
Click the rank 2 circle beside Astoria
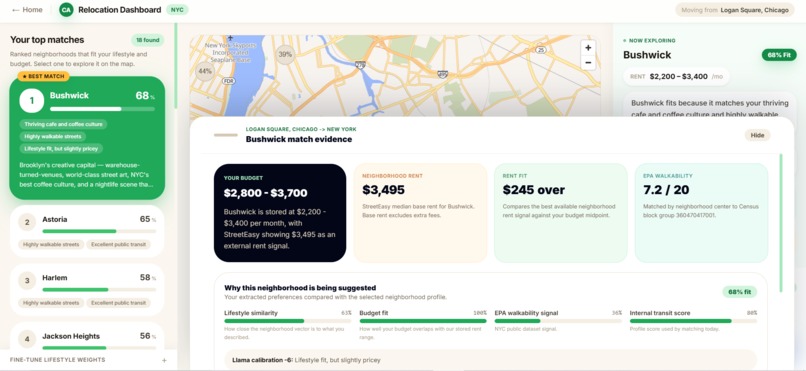coord(27,222)
